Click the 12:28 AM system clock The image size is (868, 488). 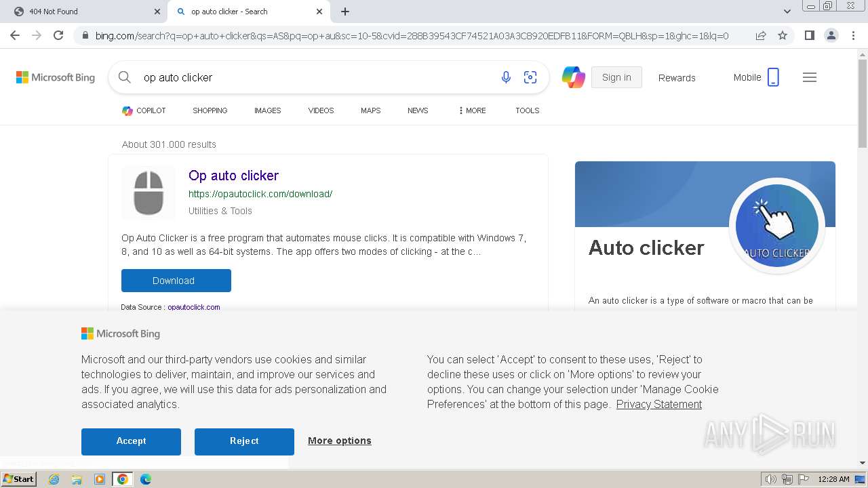pos(833,479)
